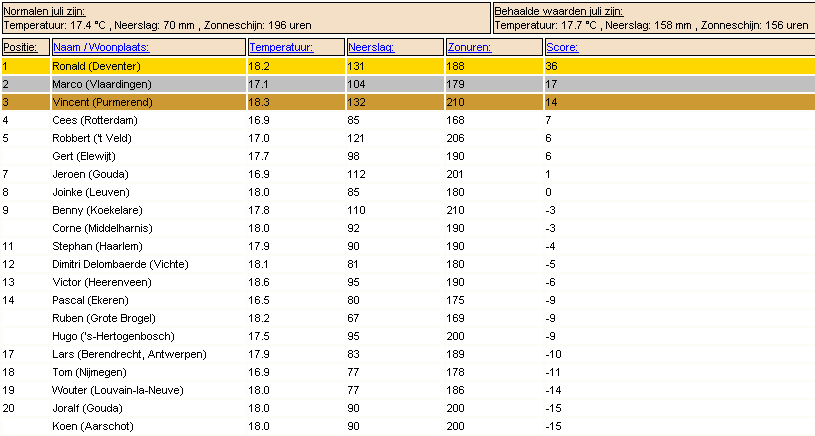Image resolution: width=815 pixels, height=436 pixels.
Task: Click Joinke's score value 0
Action: tap(548, 192)
